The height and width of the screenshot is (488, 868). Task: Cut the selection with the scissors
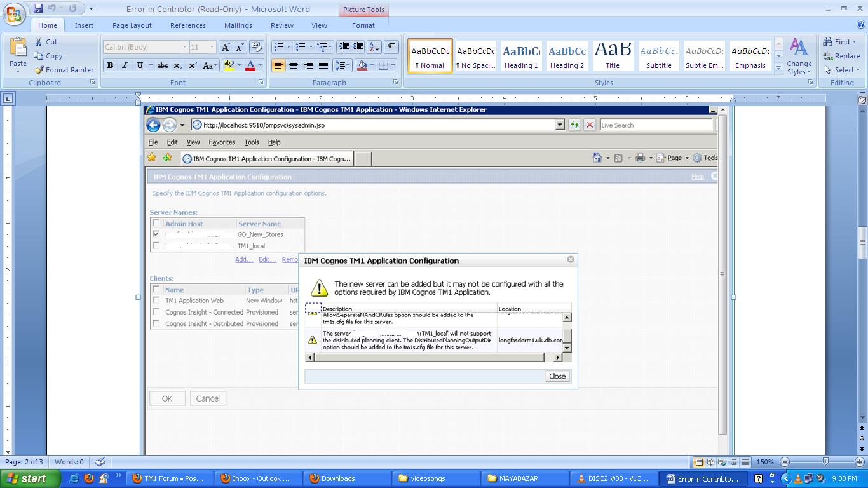(x=46, y=42)
